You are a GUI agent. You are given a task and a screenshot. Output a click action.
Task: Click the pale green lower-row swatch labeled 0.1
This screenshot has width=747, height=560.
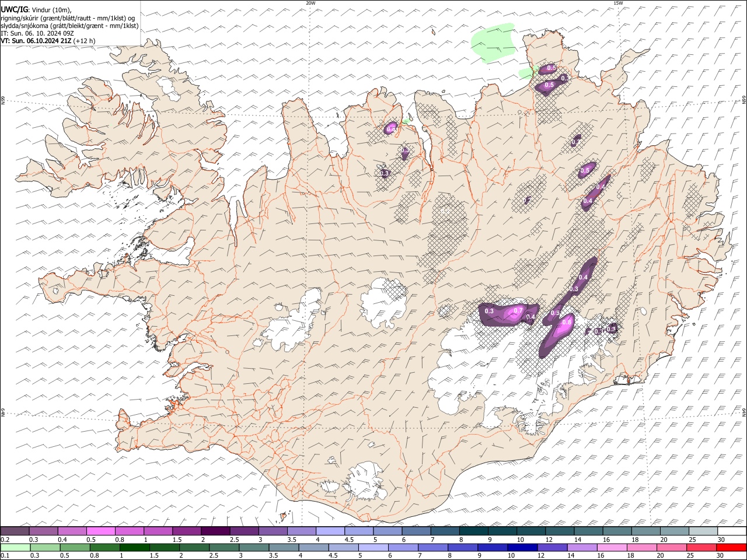coord(15,548)
